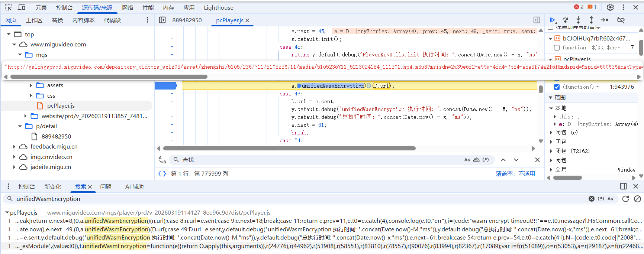The height and width of the screenshot is (254, 644).
Task: Check the function _$jX breakpoint checkbox
Action: [557, 48]
